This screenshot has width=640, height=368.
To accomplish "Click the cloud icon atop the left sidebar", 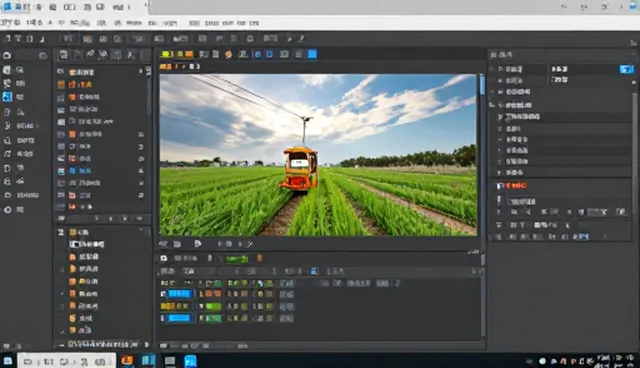I will click(7, 55).
